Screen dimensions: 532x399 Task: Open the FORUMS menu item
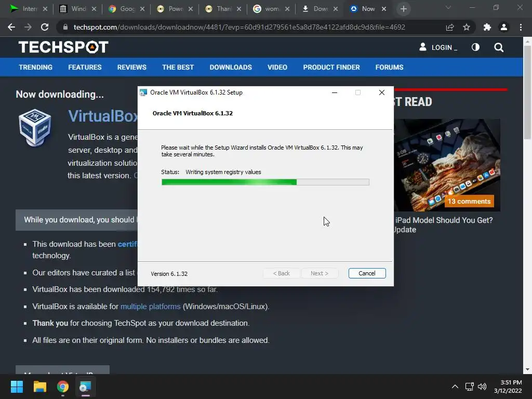coord(389,67)
